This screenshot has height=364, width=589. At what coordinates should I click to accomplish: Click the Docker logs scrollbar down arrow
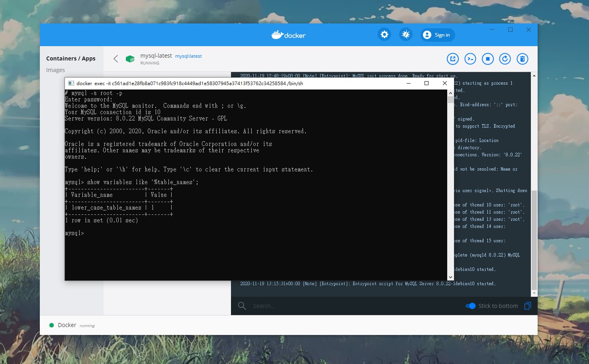[x=534, y=293]
